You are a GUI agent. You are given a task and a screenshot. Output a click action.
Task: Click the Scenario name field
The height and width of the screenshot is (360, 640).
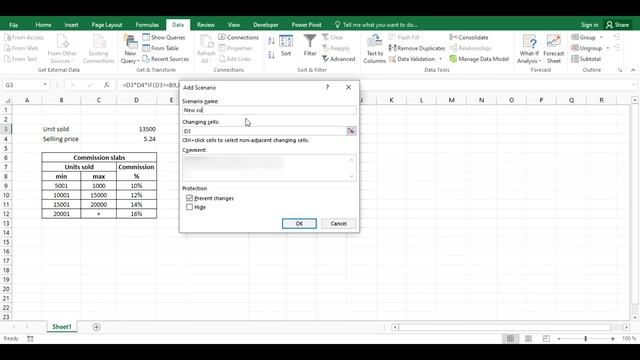pyautogui.click(x=269, y=110)
